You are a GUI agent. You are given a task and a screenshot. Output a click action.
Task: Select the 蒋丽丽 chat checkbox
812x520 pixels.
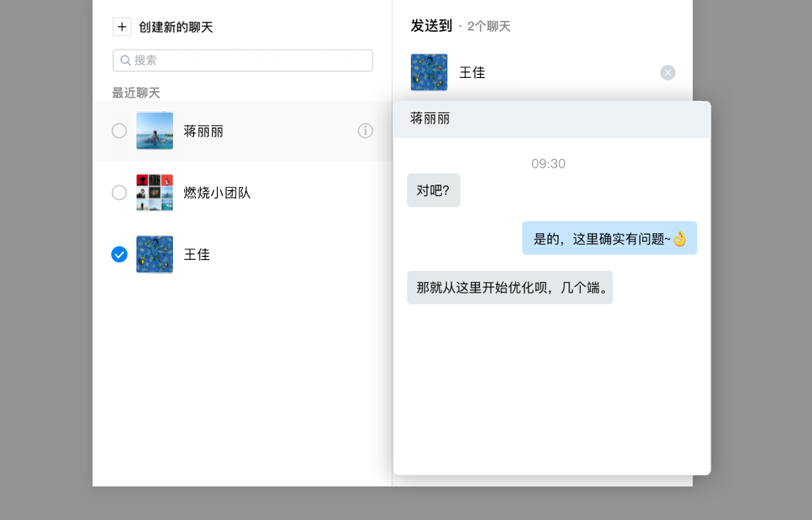119,131
